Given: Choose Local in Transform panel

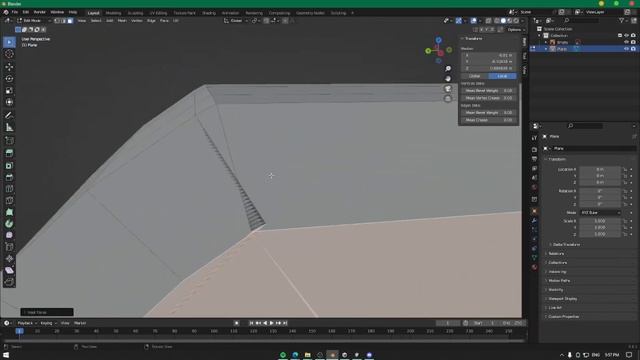Looking at the screenshot, I should tap(502, 76).
